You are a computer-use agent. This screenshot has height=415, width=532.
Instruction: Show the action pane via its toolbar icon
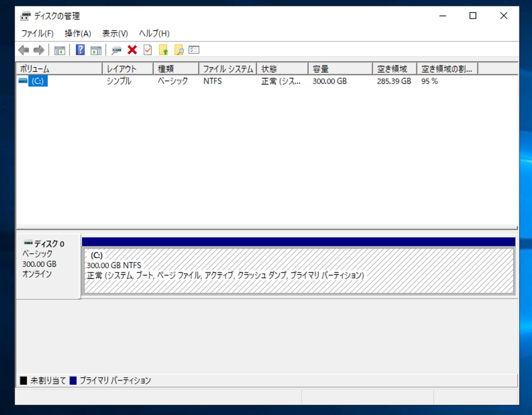pyautogui.click(x=96, y=50)
